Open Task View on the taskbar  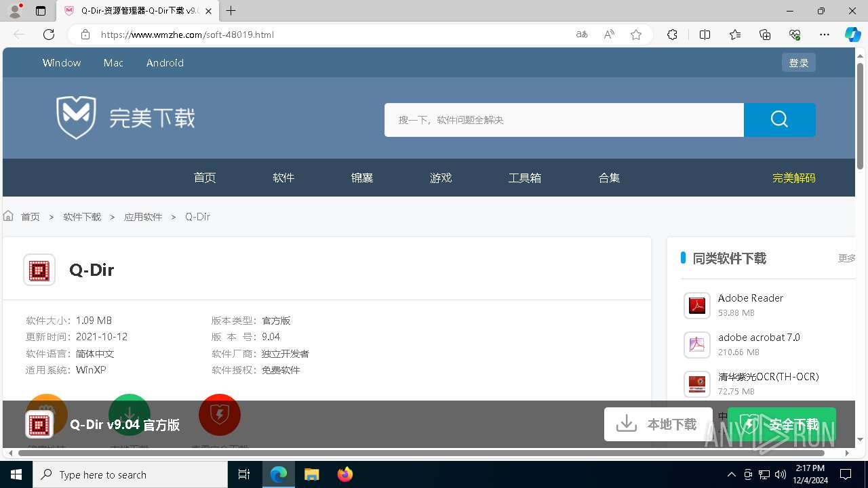[244, 474]
